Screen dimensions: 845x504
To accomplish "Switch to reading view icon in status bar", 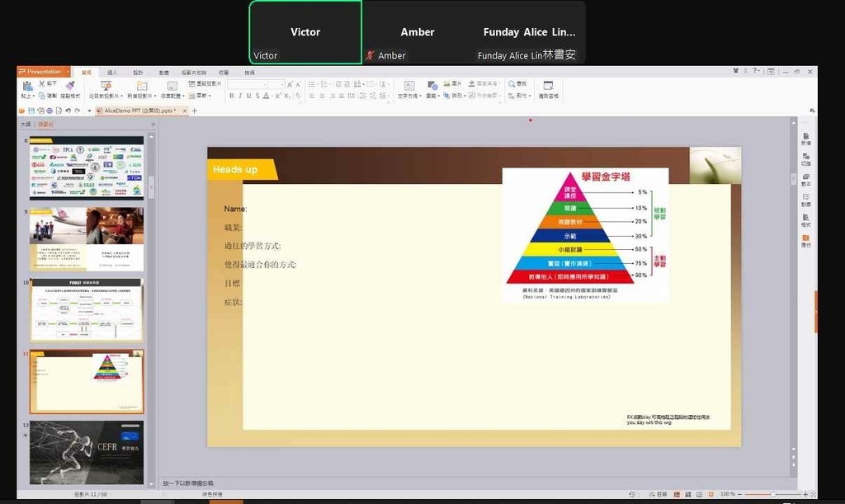I will click(x=699, y=494).
